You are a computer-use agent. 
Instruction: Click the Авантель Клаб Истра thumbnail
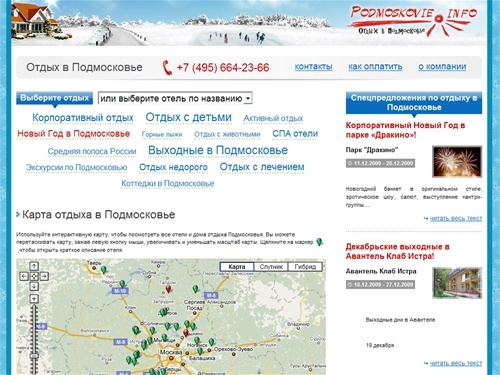(x=457, y=283)
